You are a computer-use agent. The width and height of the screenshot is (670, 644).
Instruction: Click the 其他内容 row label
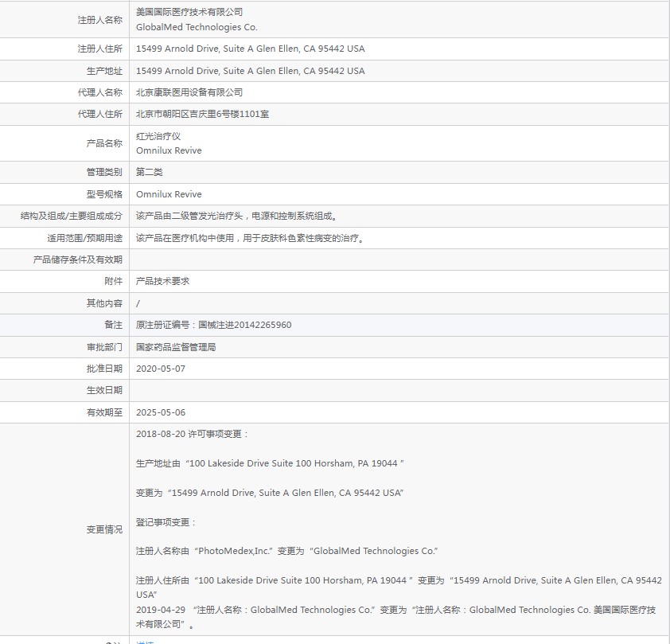tap(104, 303)
